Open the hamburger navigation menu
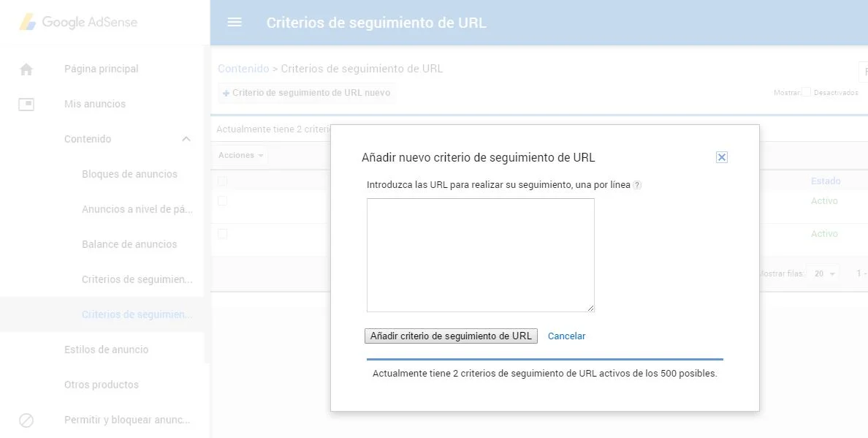Viewport: 868px width, 438px height. coord(235,22)
